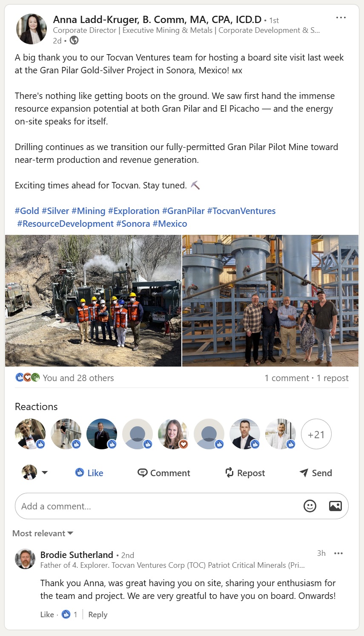364x636 pixels.
Task: Click the reaction icons summary cluster
Action: [x=27, y=378]
